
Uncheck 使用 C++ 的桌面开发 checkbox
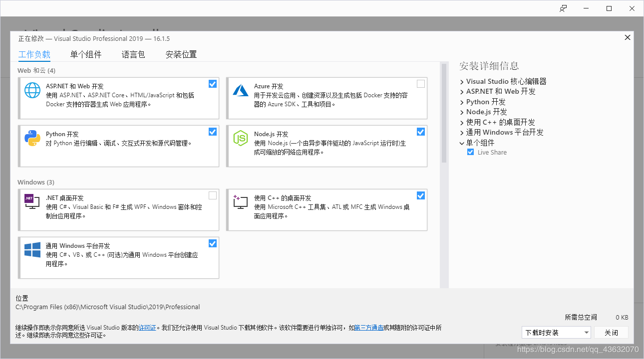(421, 195)
